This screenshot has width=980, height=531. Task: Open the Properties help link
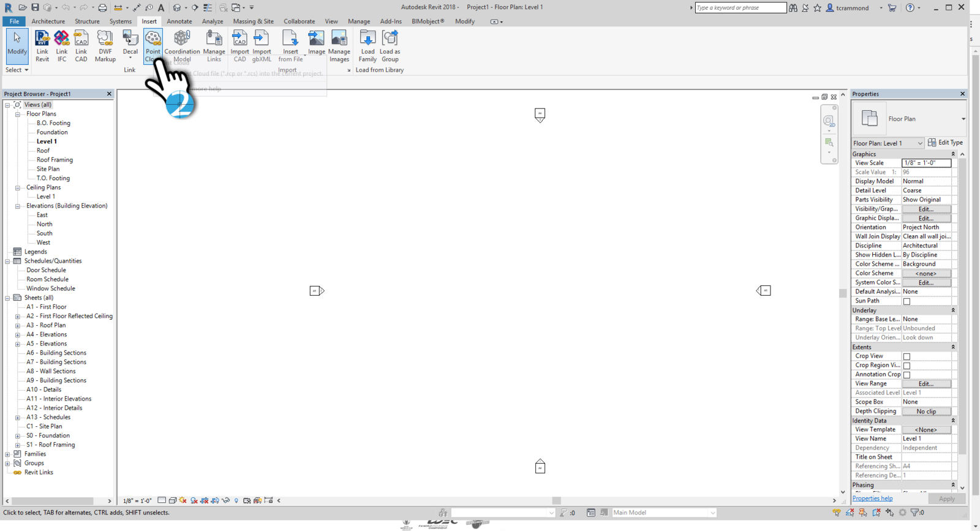(872, 499)
